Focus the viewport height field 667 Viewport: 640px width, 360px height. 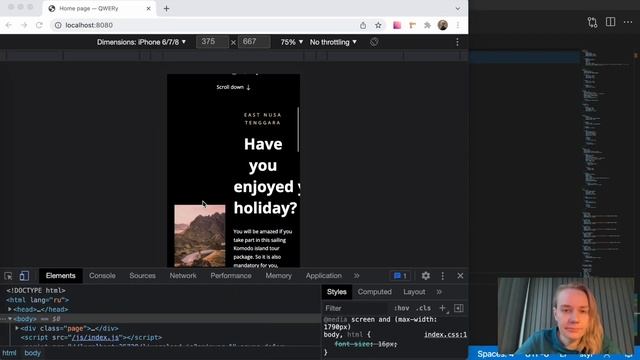pos(254,42)
